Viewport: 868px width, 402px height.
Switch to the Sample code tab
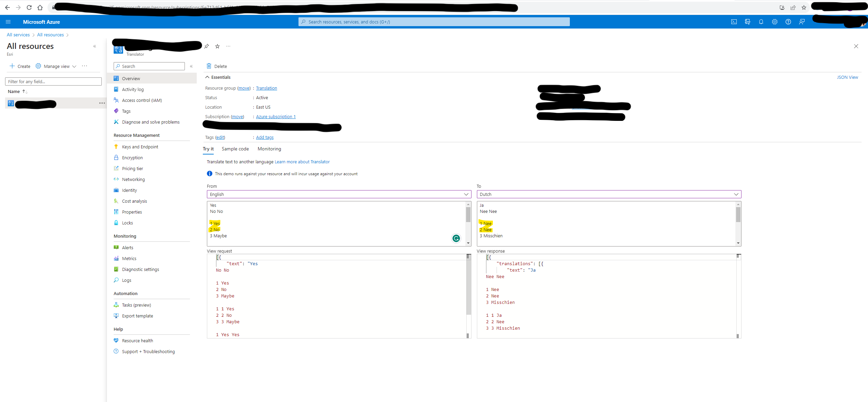(x=235, y=149)
